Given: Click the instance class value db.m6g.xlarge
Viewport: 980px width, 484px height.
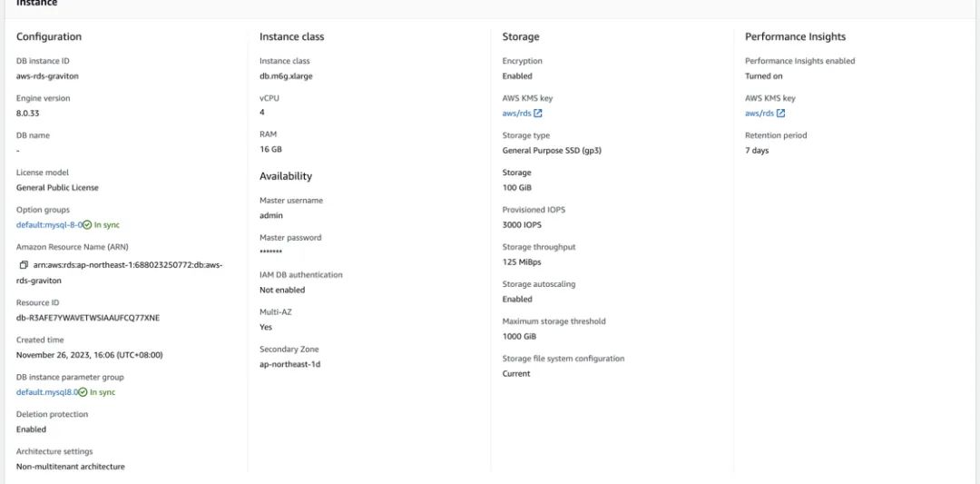Looking at the screenshot, I should click(x=286, y=76).
